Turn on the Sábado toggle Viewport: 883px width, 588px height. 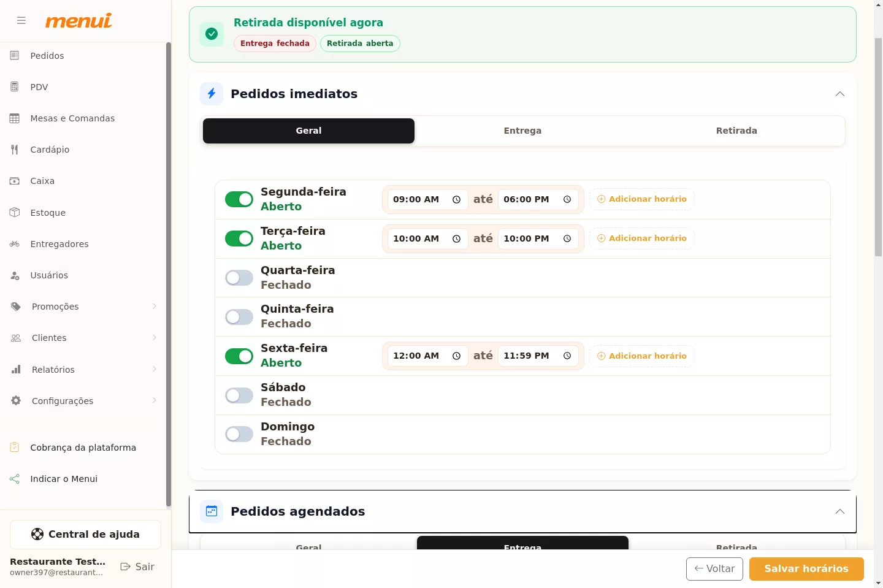239,395
